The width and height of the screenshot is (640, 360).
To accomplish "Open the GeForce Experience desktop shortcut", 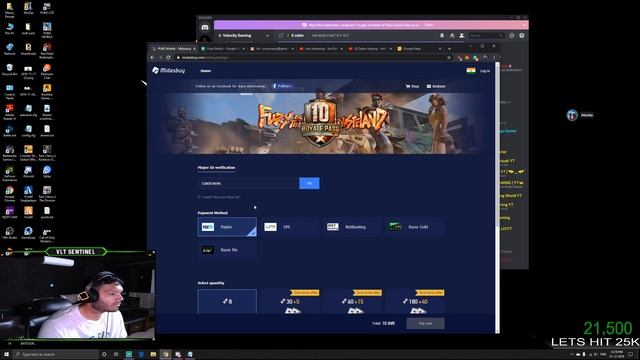I will point(9,173).
